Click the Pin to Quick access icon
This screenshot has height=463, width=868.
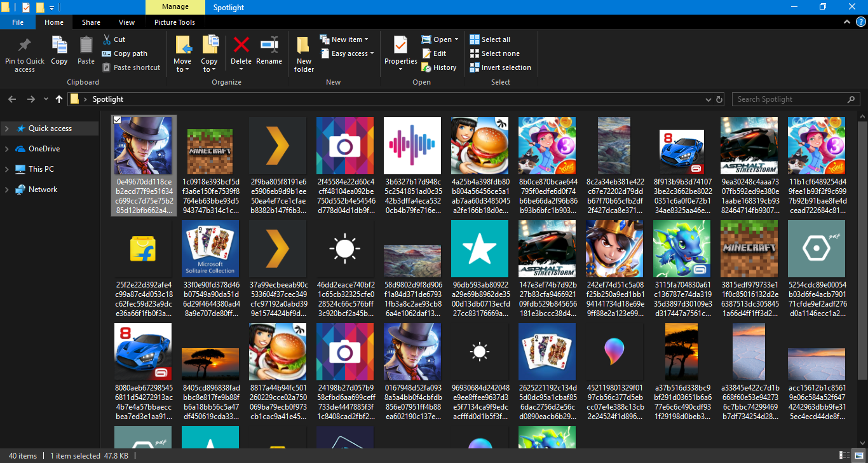[x=25, y=45]
